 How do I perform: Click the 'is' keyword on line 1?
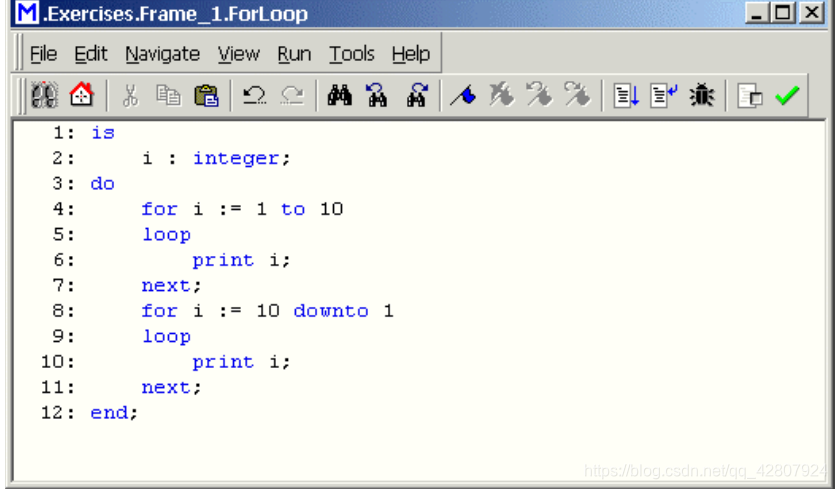103,132
